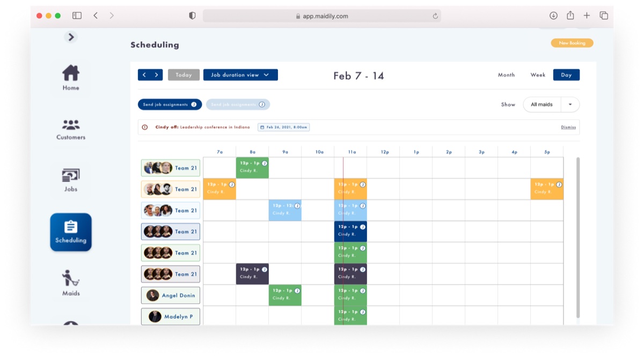Click the Safari share icon

(570, 16)
